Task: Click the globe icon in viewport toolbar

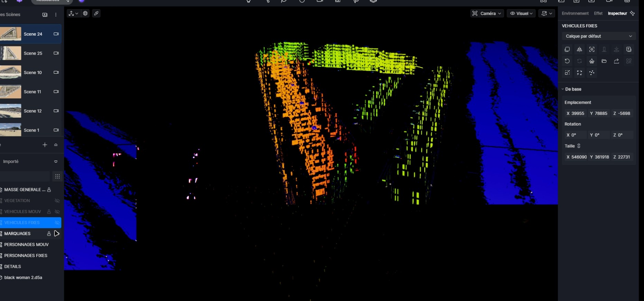Action: point(85,13)
